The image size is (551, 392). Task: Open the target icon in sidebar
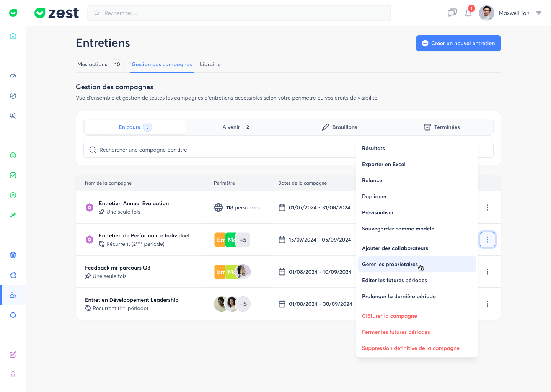point(13,255)
